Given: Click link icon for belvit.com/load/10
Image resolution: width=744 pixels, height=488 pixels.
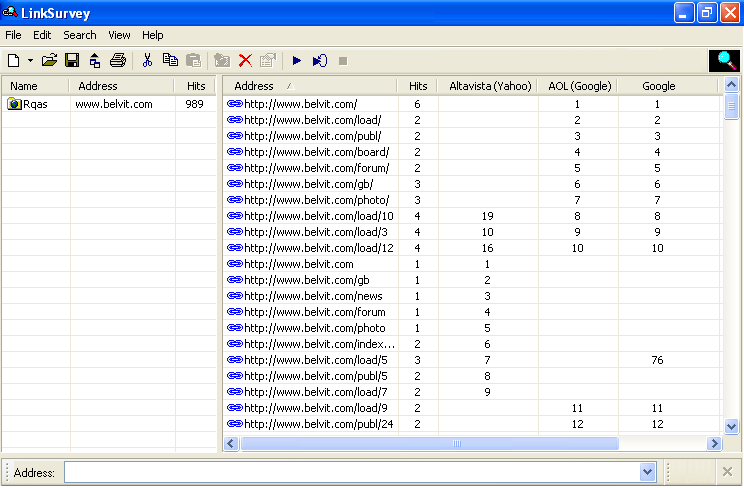Looking at the screenshot, I should click(x=235, y=216).
